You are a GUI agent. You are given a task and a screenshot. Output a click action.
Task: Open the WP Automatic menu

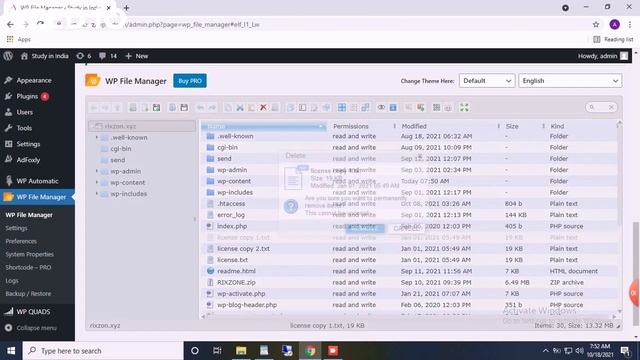tap(37, 181)
